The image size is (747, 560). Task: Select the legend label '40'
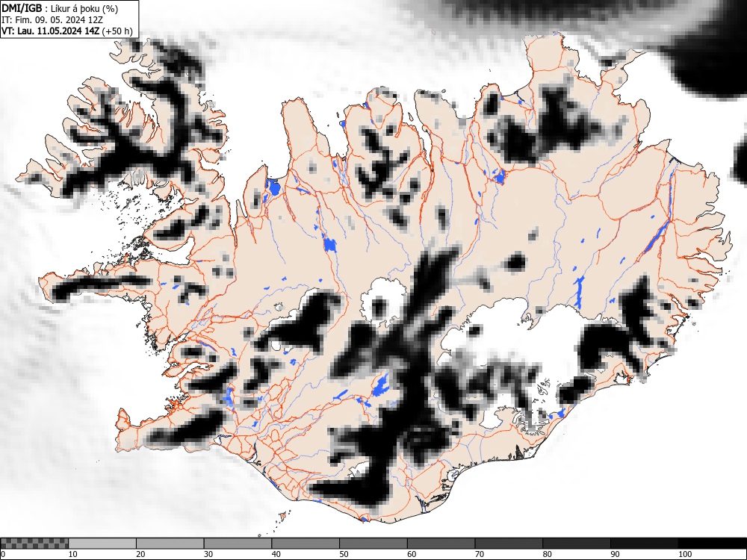point(276,554)
